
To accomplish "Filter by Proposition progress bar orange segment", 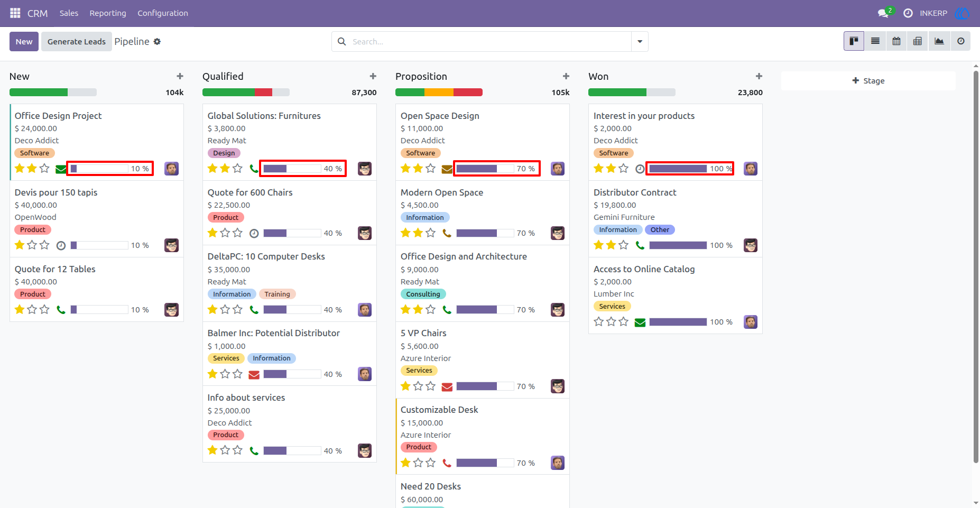I will tap(439, 92).
